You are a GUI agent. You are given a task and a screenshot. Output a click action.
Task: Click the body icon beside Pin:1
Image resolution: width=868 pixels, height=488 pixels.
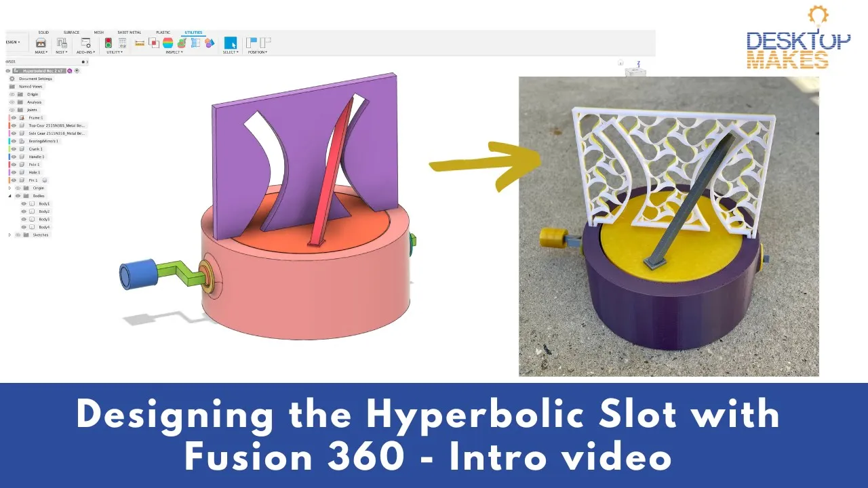click(45, 180)
